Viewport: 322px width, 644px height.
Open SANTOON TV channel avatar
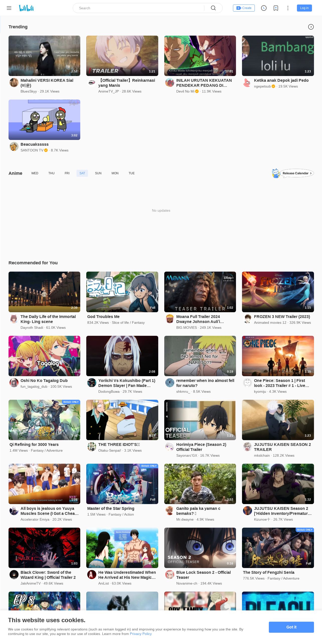point(14,146)
